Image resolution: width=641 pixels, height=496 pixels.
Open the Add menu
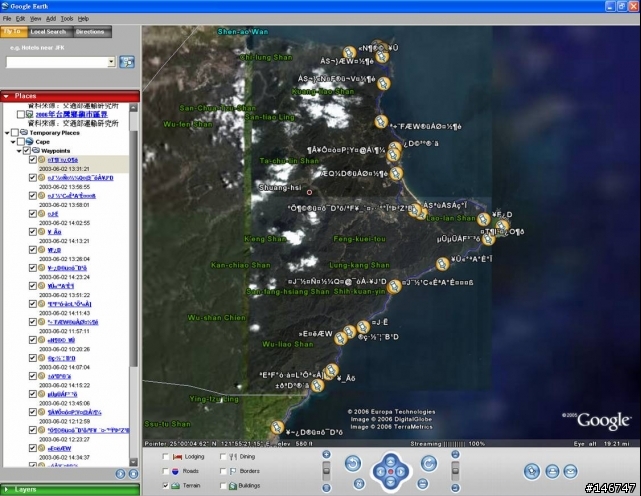[x=51, y=19]
